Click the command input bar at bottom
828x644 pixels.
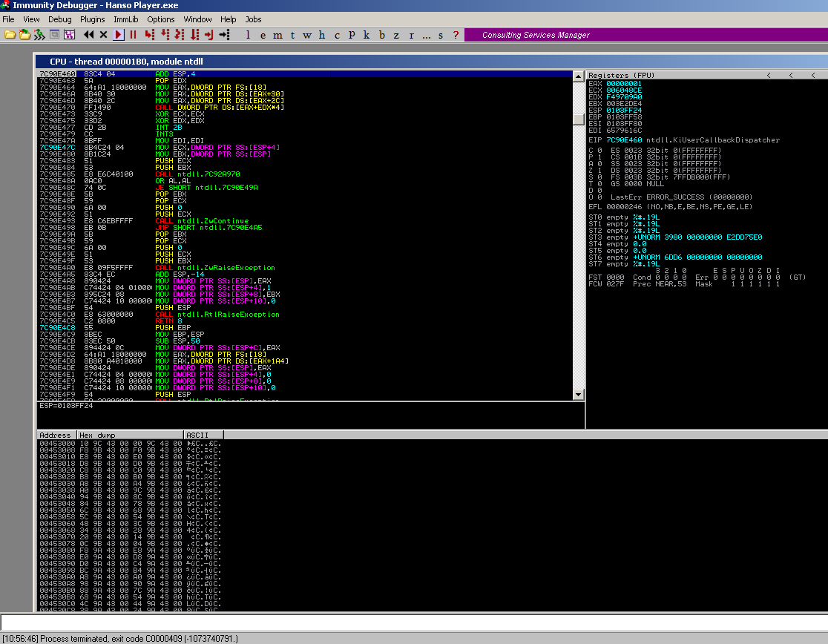pos(414,622)
